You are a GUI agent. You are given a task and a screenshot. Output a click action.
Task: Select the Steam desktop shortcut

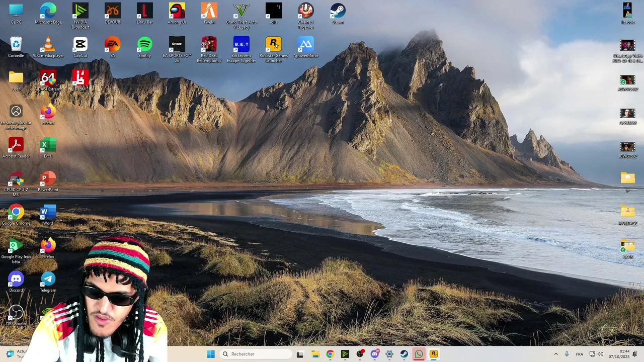[x=338, y=14]
